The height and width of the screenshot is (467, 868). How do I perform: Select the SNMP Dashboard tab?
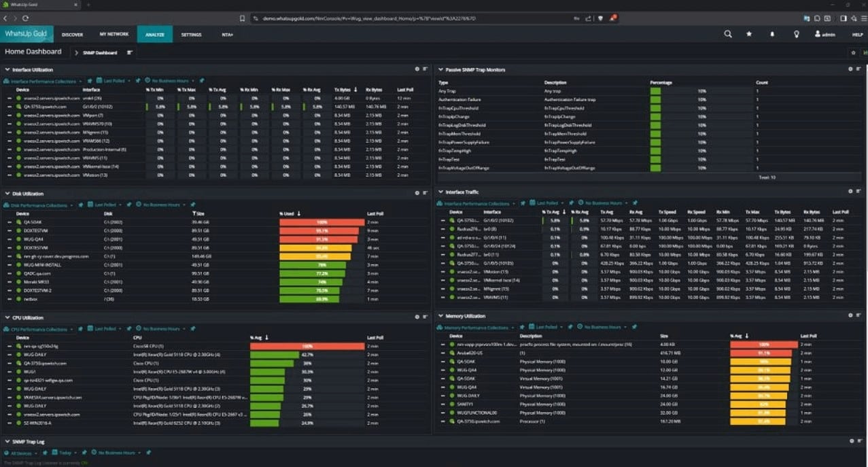(100, 52)
